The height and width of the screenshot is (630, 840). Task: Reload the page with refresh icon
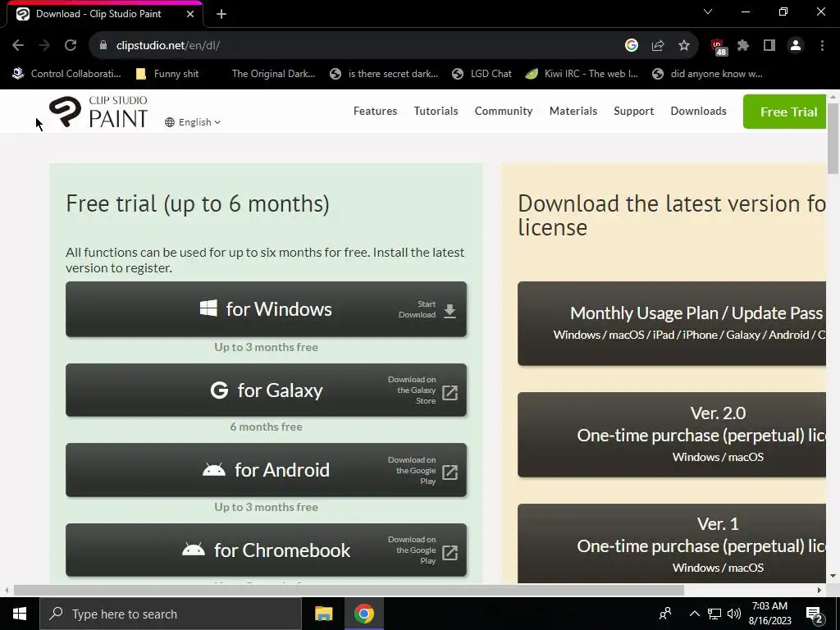click(x=71, y=46)
